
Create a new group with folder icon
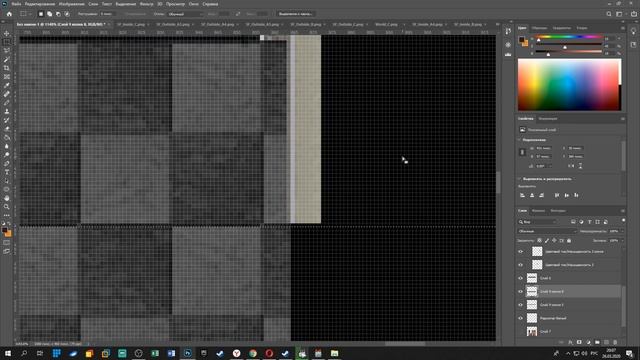tap(597, 342)
